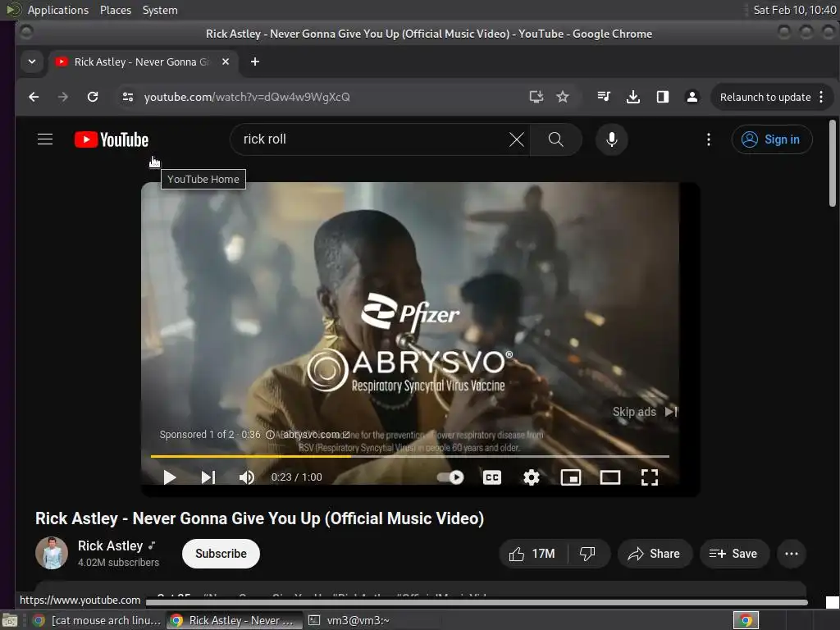Open the clock showing Sat Feb 10
This screenshot has height=630, width=840.
(x=794, y=10)
